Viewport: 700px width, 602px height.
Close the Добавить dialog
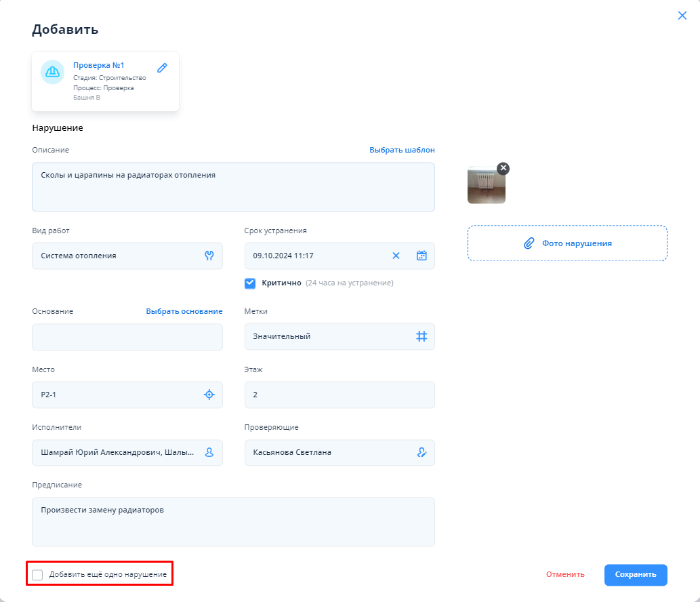click(682, 16)
